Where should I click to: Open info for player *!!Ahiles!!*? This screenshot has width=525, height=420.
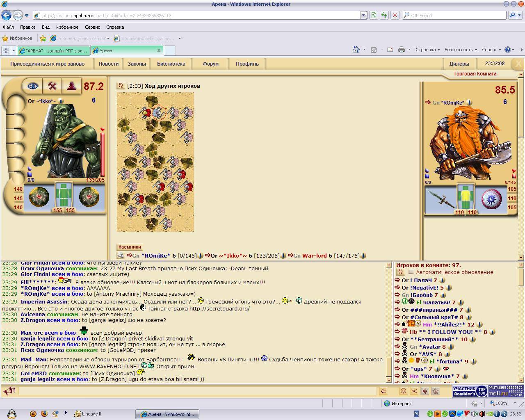point(479,325)
